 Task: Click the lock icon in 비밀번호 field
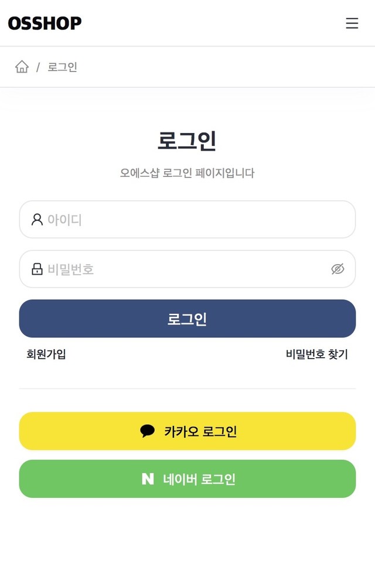point(37,269)
